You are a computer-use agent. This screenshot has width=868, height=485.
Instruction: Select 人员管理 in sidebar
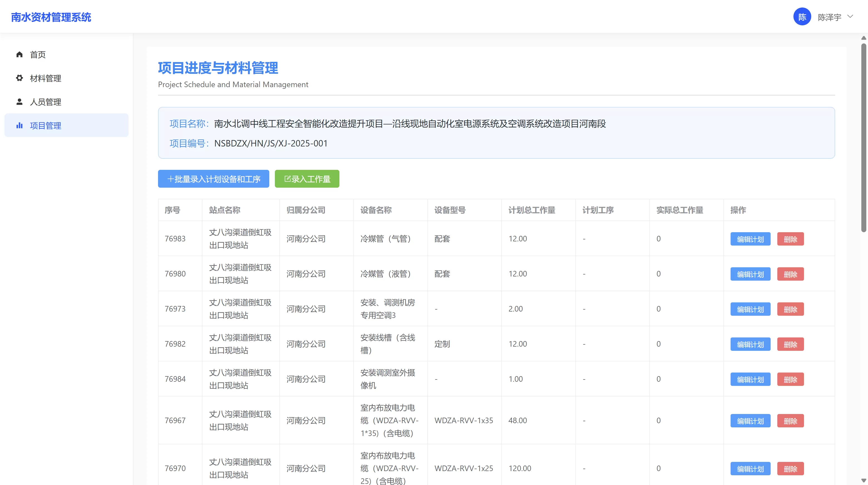click(x=46, y=102)
